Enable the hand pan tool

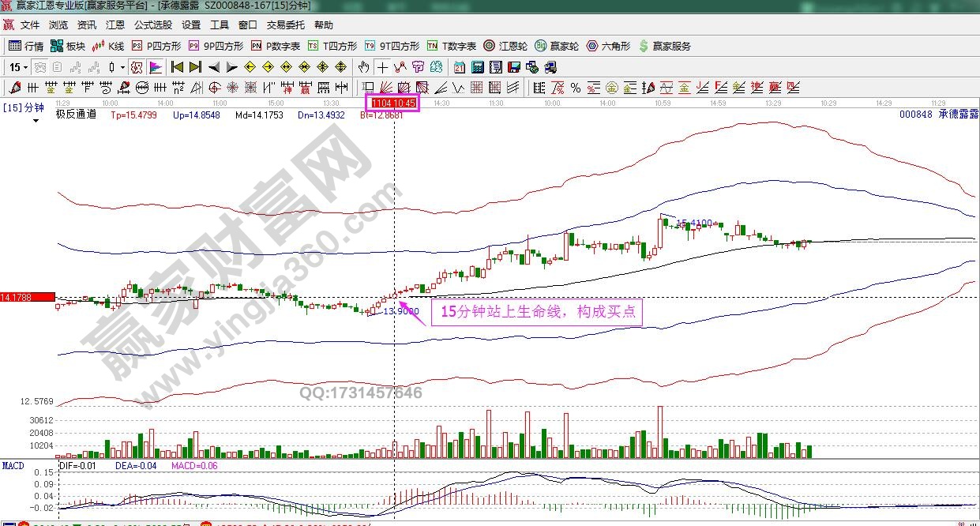click(363, 67)
